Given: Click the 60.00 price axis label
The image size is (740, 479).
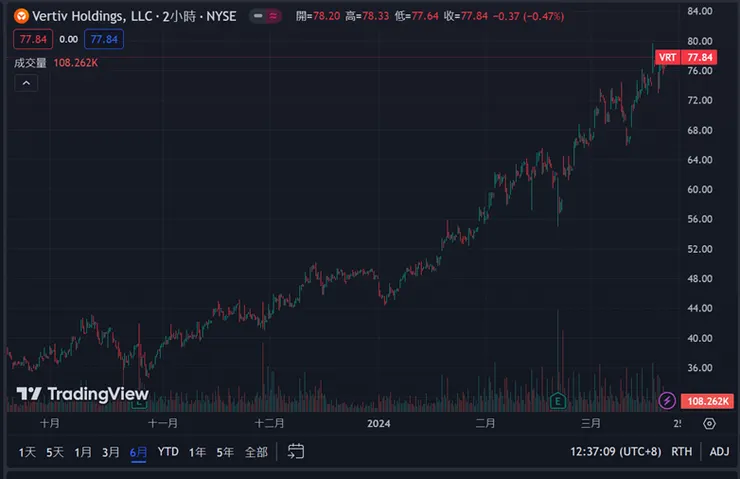Looking at the screenshot, I should pos(699,189).
